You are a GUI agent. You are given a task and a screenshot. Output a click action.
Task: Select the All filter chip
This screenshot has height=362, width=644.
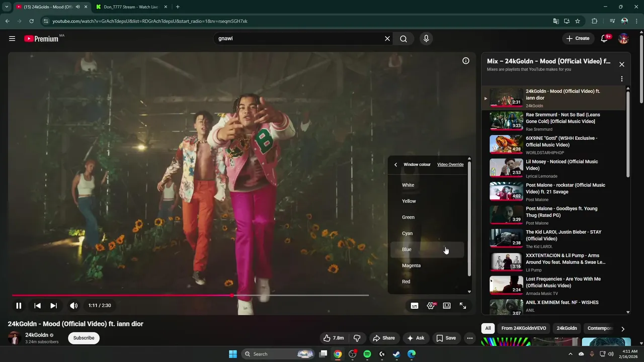coord(488,328)
